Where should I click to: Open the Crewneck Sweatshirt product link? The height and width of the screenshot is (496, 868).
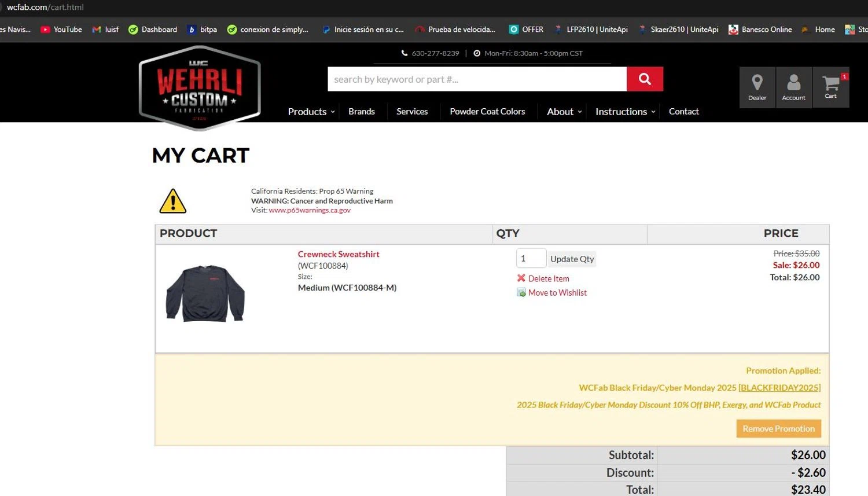click(339, 254)
